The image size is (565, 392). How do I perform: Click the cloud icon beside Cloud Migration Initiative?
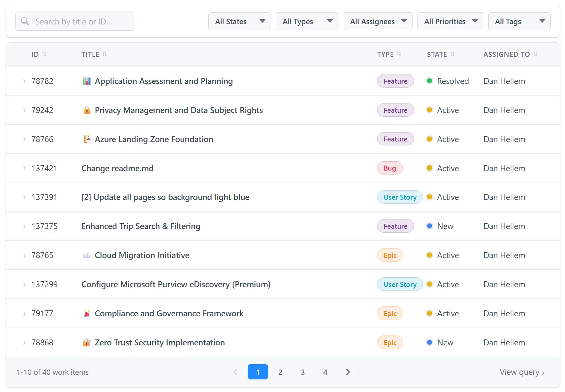pos(87,255)
